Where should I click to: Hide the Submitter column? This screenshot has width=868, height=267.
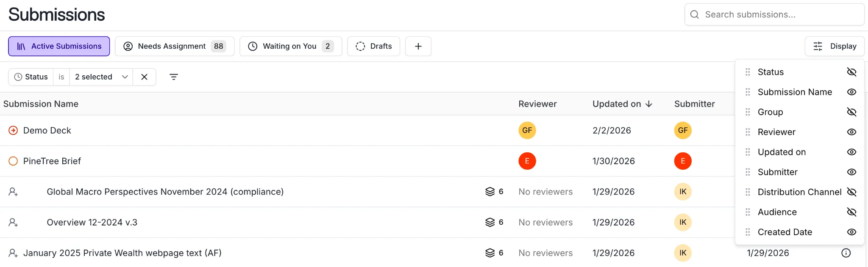[851, 172]
